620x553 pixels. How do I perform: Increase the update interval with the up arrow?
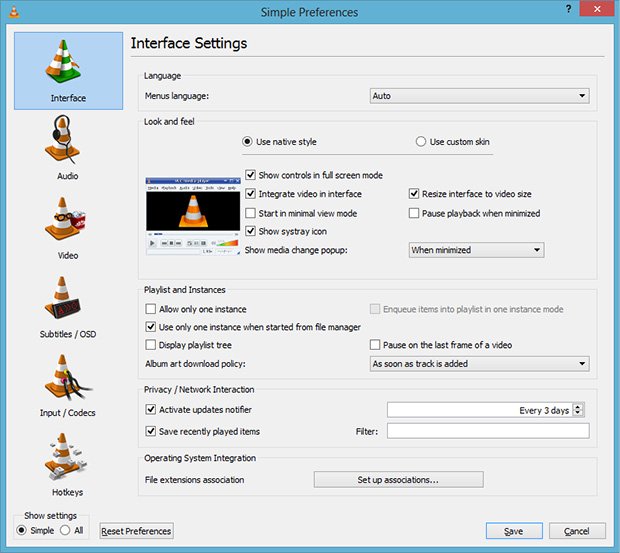578,406
